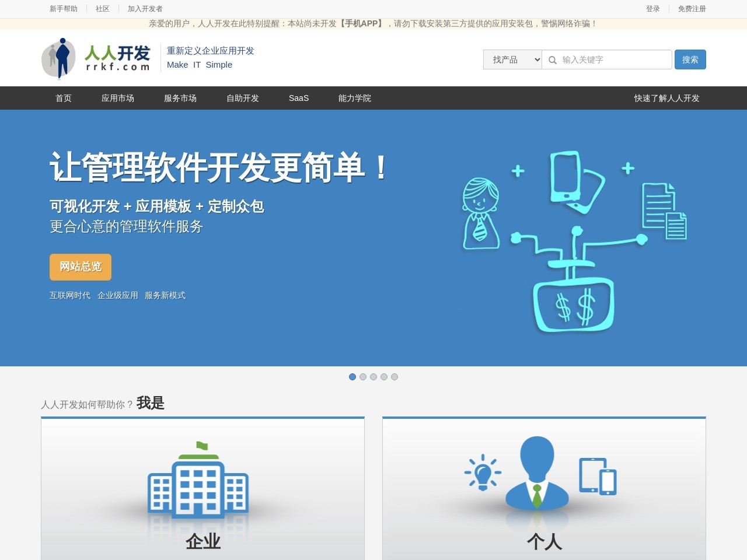Go to the SaaS navigation item
This screenshot has width=747, height=560.
pos(299,98)
